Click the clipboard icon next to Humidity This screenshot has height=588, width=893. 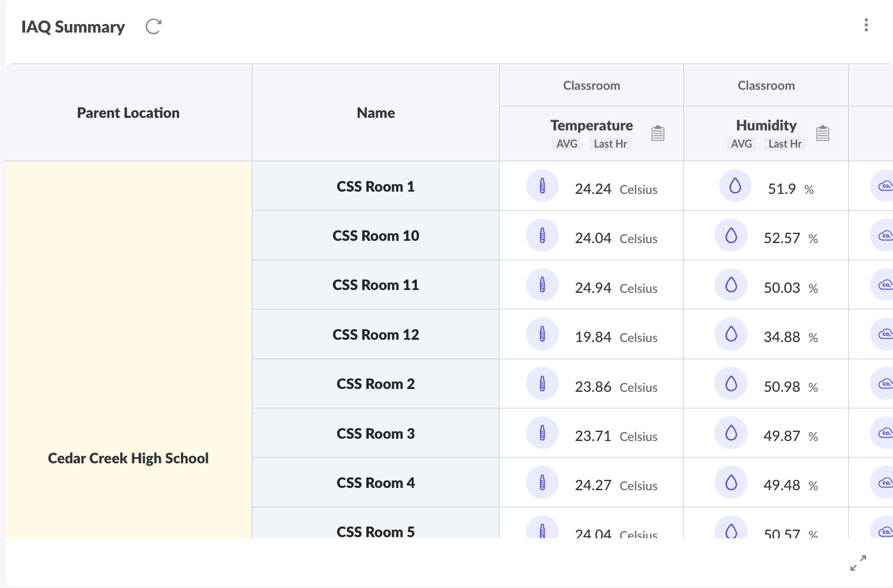point(823,133)
